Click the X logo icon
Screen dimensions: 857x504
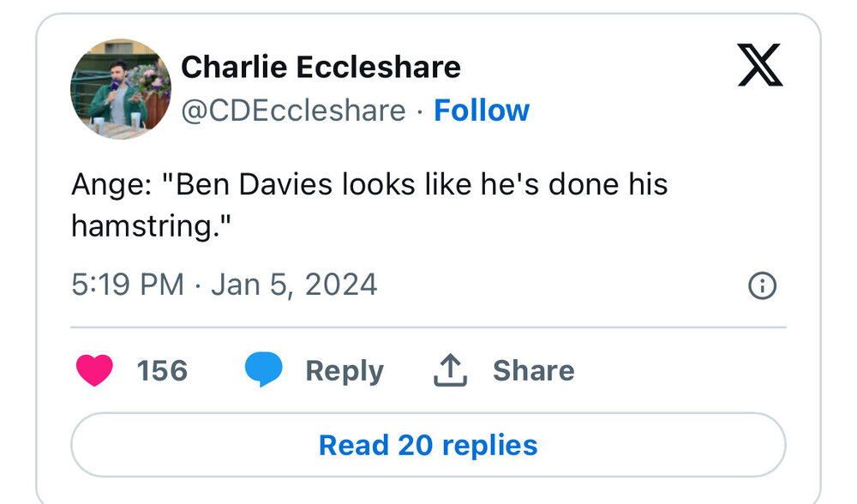click(x=760, y=66)
